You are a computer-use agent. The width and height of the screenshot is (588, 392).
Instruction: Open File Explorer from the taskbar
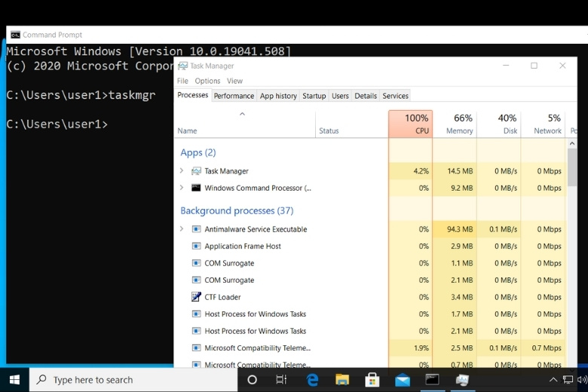click(x=342, y=380)
